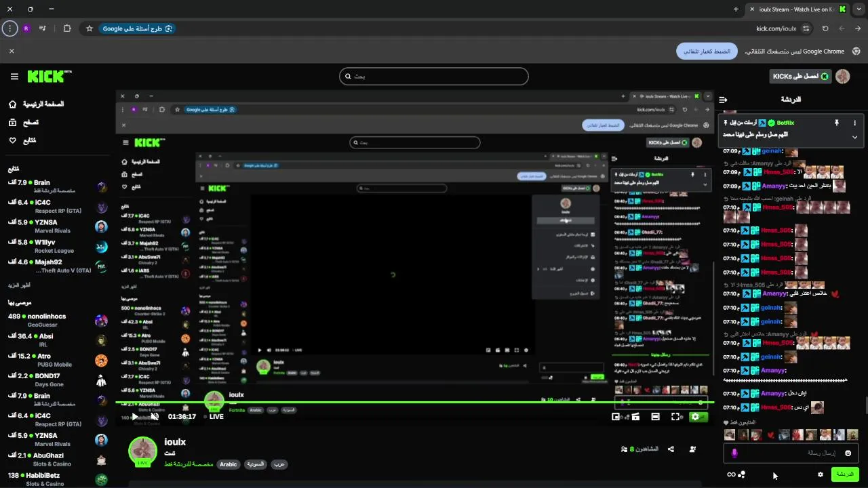The height and width of the screenshot is (488, 868).
Task: Go forward using the browser forward arrow
Action: click(x=842, y=28)
